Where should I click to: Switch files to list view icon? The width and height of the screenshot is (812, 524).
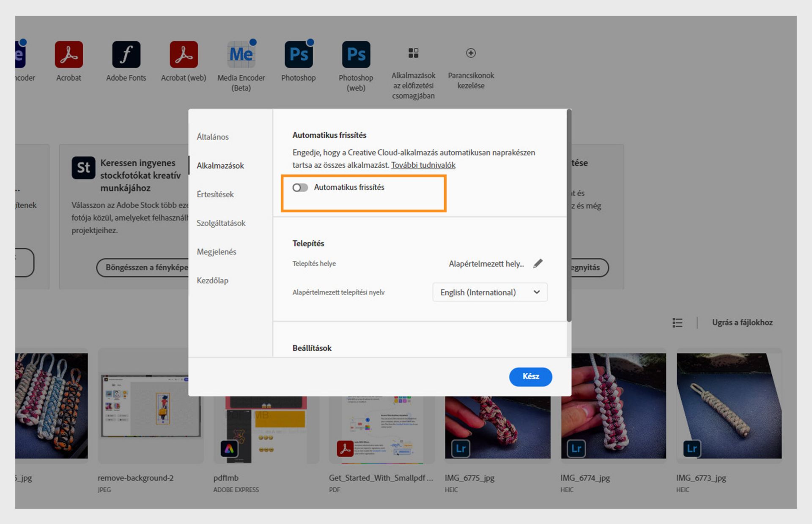pyautogui.click(x=678, y=322)
